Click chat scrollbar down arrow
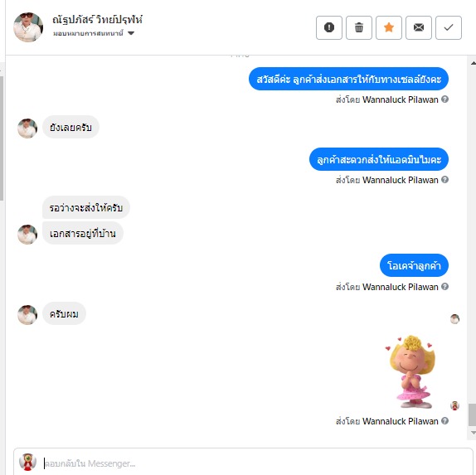 point(473,433)
